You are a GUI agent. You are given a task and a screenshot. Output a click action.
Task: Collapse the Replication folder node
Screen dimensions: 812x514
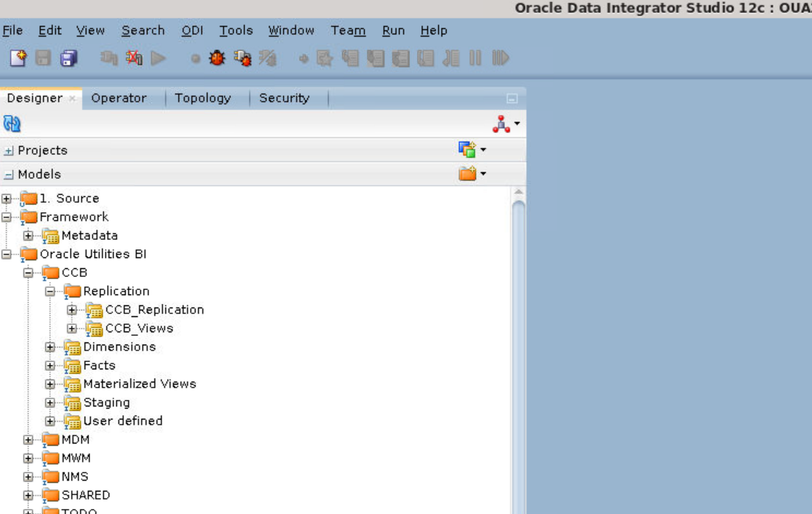click(49, 292)
